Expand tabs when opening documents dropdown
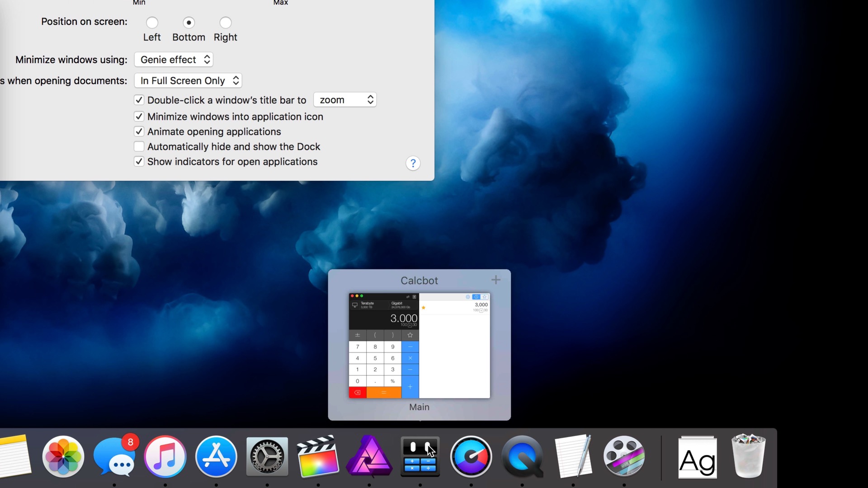 tap(187, 80)
